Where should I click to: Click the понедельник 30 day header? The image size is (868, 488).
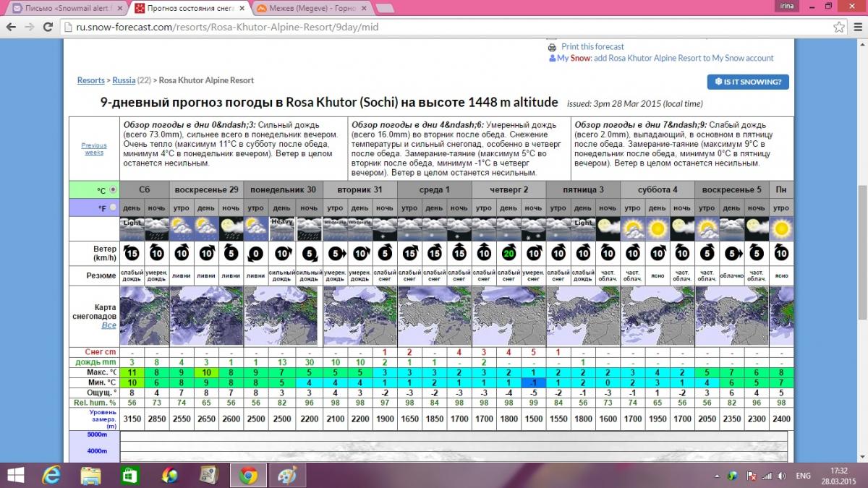pyautogui.click(x=281, y=189)
